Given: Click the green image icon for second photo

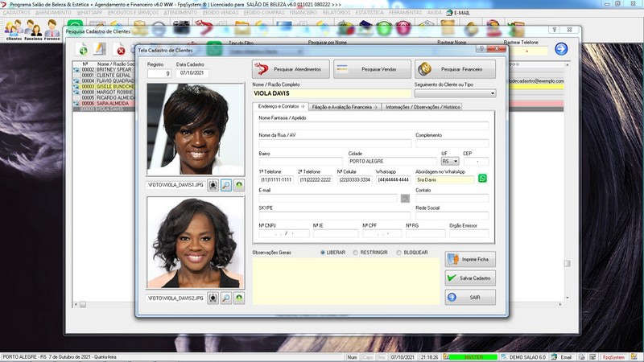Looking at the screenshot, I should coord(239,298).
